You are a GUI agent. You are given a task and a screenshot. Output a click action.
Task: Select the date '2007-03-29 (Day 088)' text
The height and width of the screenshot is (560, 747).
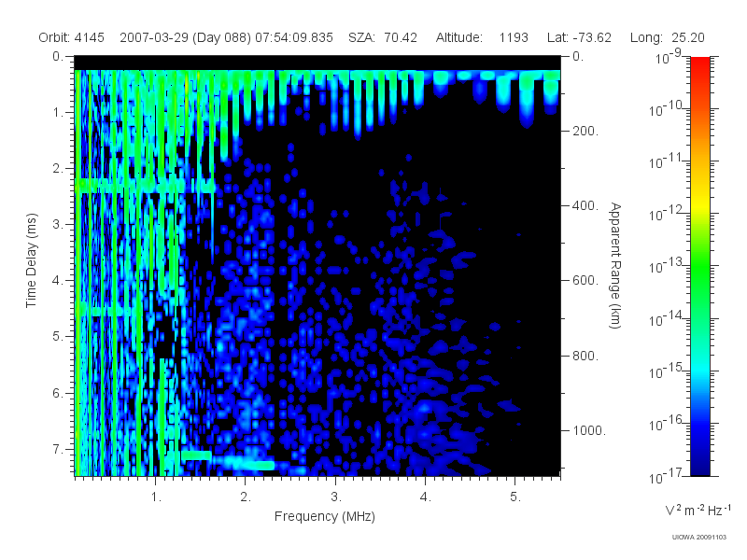point(185,37)
